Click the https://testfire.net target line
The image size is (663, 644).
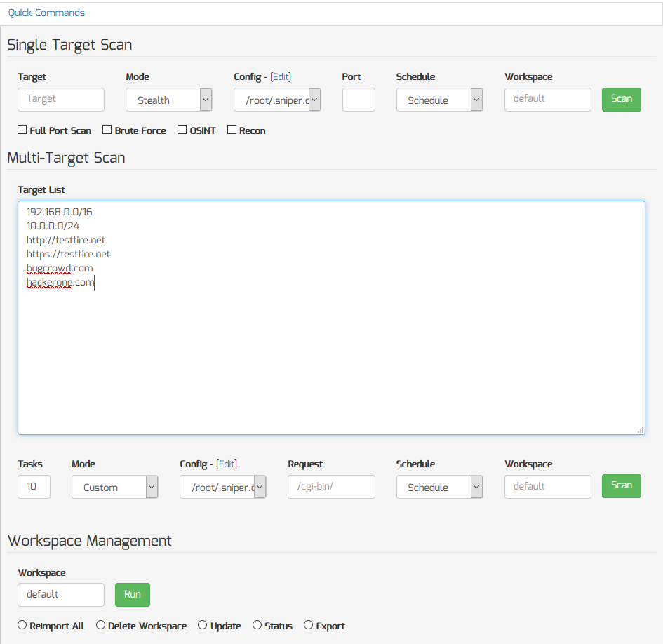point(68,254)
